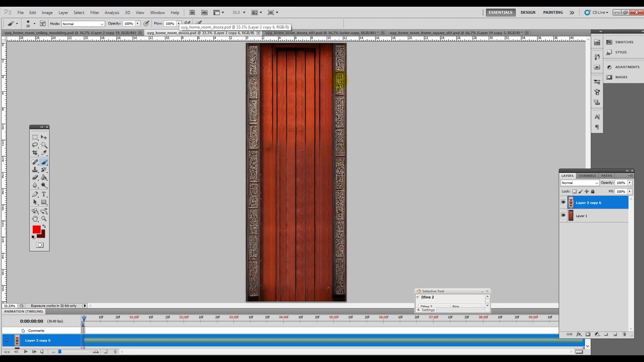Toggle airbrush mode in options bar
The image size is (644, 362).
pyautogui.click(x=187, y=23)
